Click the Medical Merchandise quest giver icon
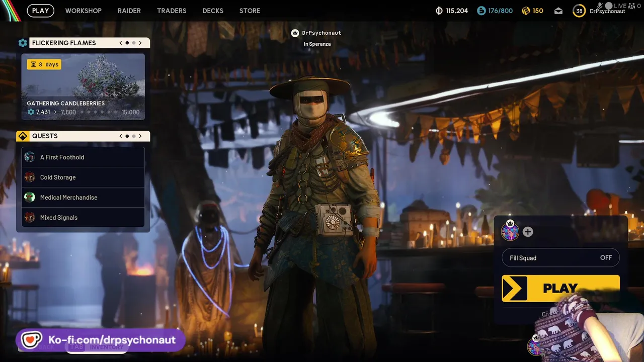This screenshot has height=362, width=644. pyautogui.click(x=30, y=197)
